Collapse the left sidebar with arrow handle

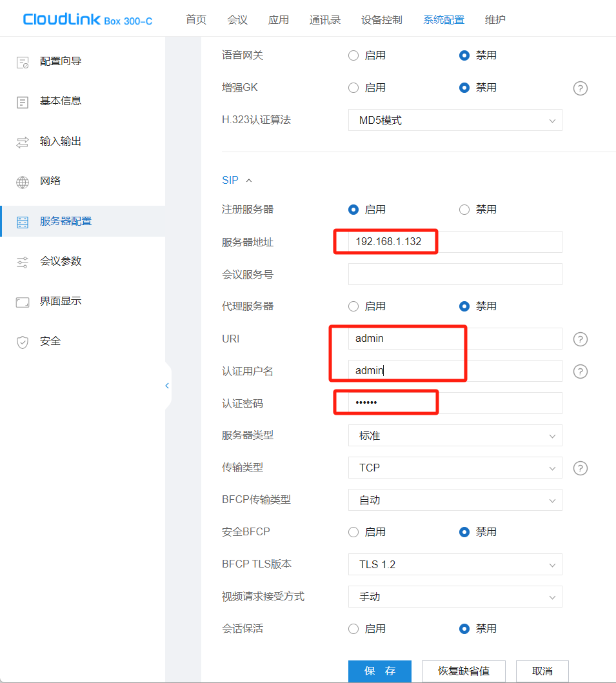click(x=167, y=386)
